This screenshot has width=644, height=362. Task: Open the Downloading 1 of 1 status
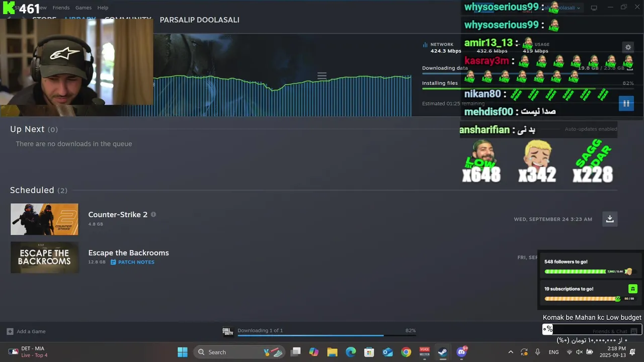[x=260, y=330]
